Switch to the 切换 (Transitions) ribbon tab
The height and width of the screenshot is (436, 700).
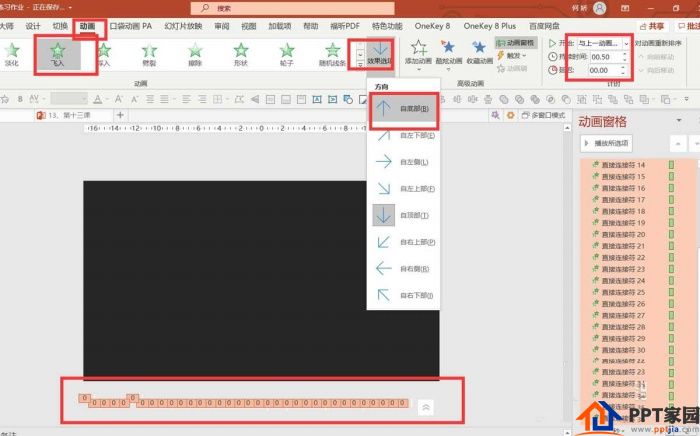tap(60, 25)
